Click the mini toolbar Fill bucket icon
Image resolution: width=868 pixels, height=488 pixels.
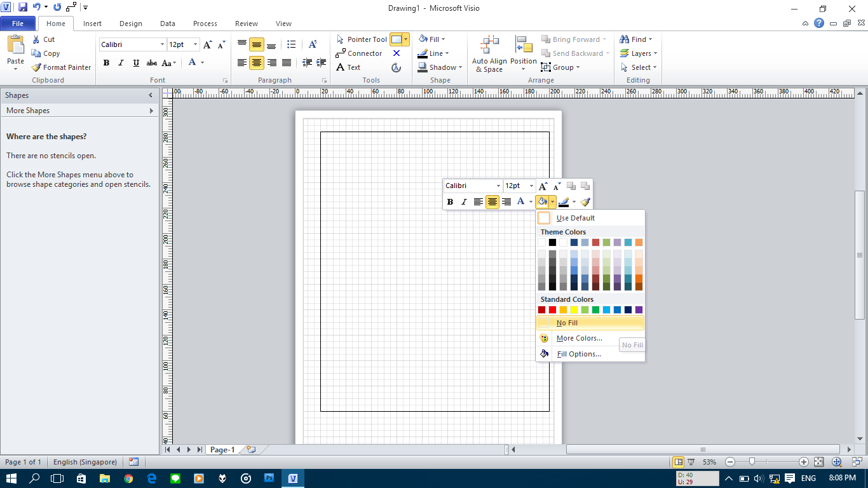pyautogui.click(x=542, y=202)
